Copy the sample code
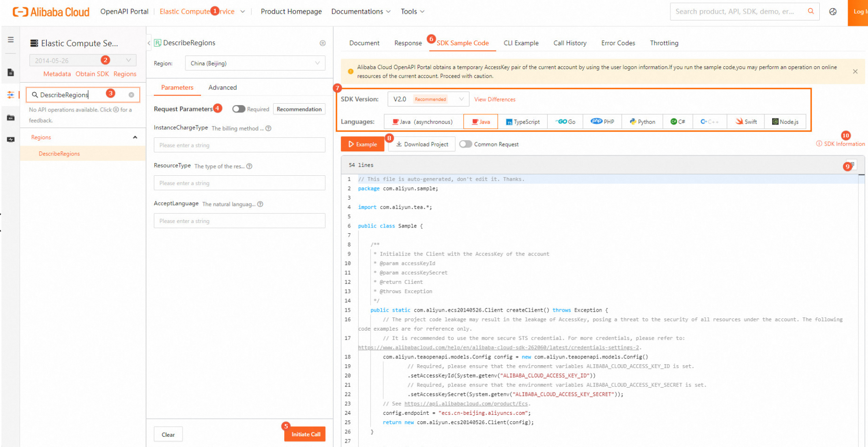This screenshot has height=447, width=868. (851, 165)
